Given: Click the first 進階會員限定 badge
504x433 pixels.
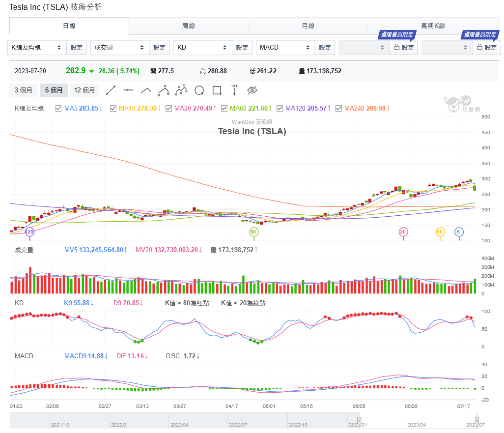Looking at the screenshot, I should 397,34.
